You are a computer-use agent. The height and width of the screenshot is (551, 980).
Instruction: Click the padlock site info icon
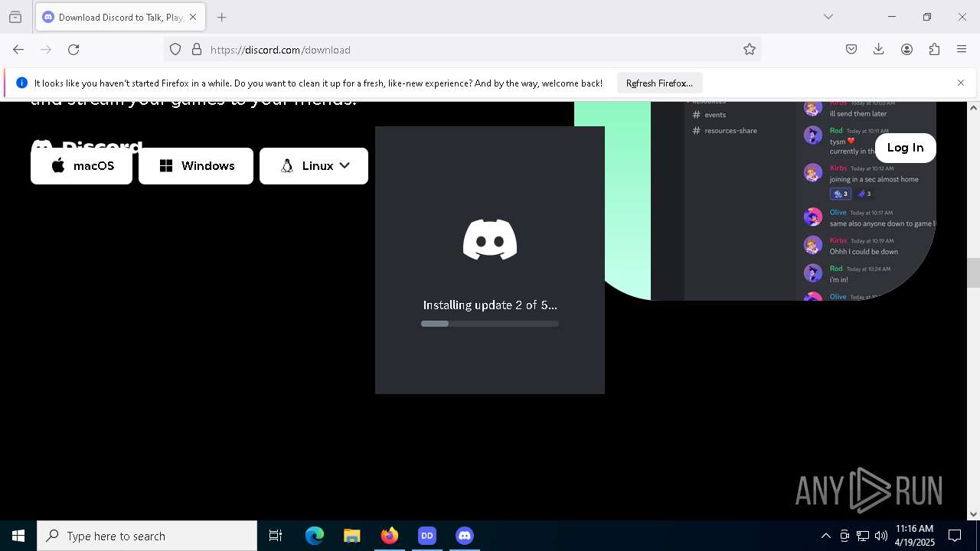[x=197, y=50]
